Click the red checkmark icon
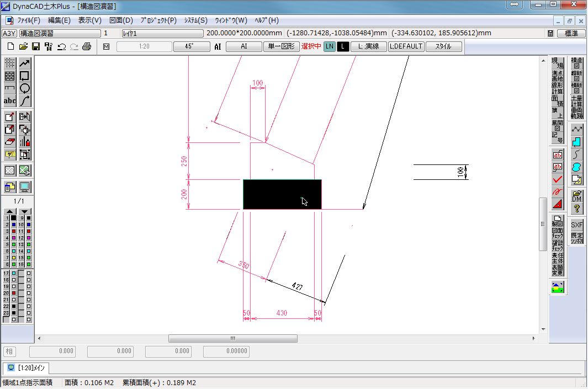588x389 pixels. (x=558, y=179)
